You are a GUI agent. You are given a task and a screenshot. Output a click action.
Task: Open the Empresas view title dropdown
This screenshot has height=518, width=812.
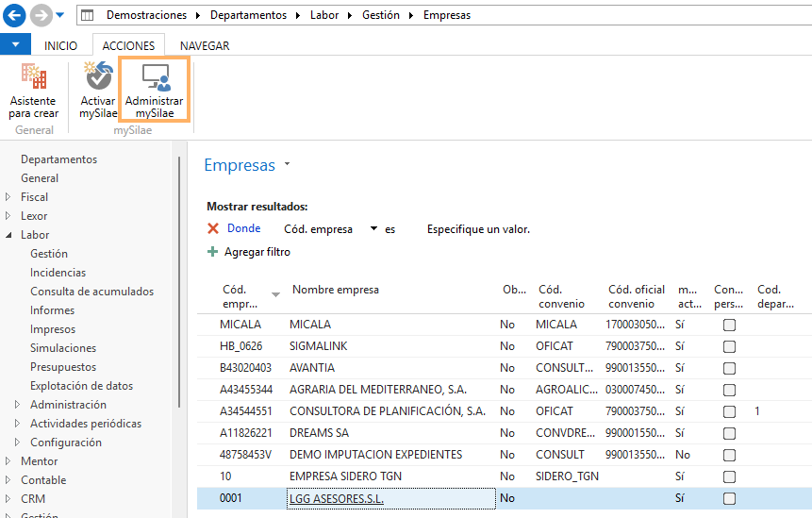point(288,165)
